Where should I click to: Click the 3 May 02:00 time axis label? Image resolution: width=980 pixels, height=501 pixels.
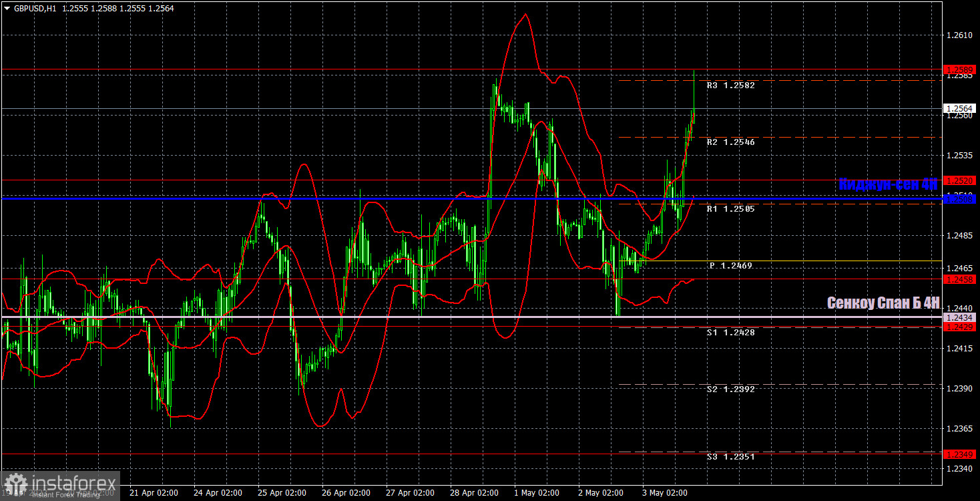click(x=666, y=493)
